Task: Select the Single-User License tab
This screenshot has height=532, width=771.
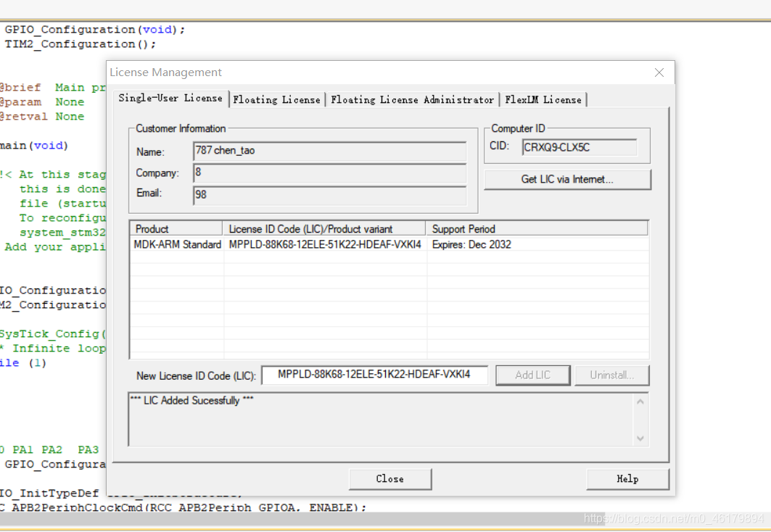Action: pos(170,98)
